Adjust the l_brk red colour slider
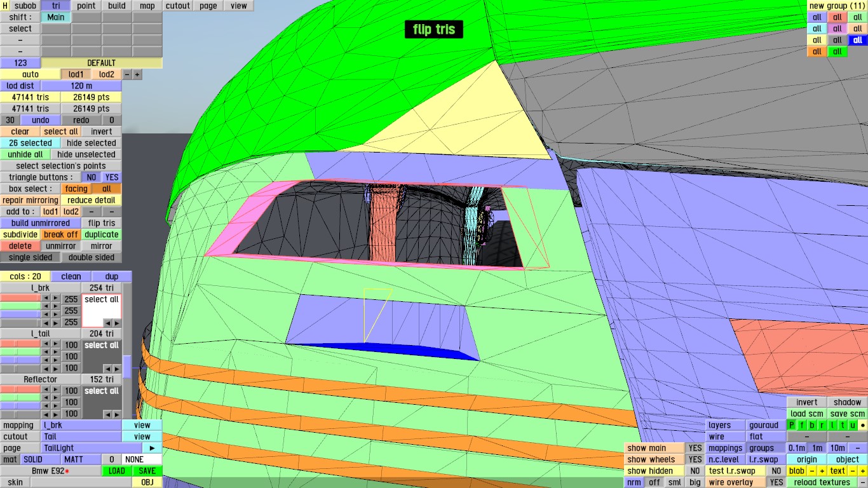This screenshot has width=868, height=488. (20, 298)
